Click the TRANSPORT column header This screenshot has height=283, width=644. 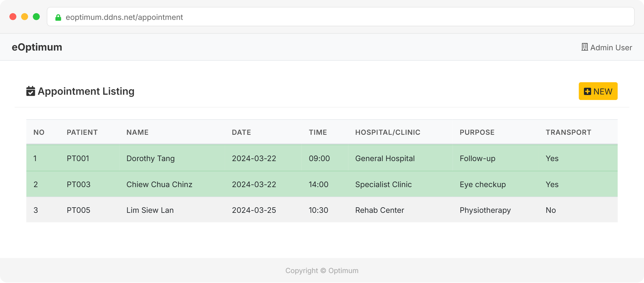pos(568,132)
